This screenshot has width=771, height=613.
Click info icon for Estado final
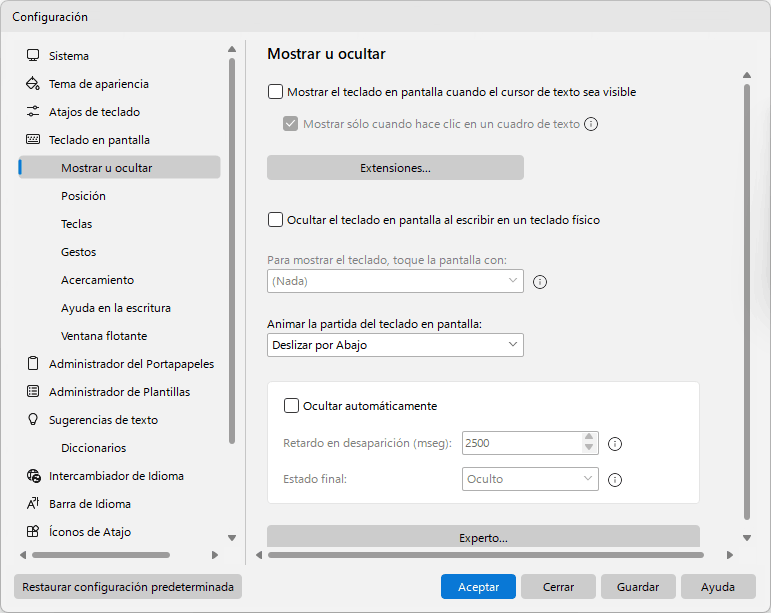pyautogui.click(x=615, y=480)
